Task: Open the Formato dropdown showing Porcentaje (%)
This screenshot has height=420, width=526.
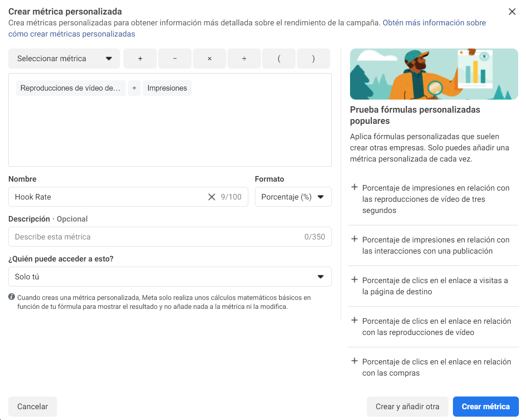Action: tap(293, 197)
